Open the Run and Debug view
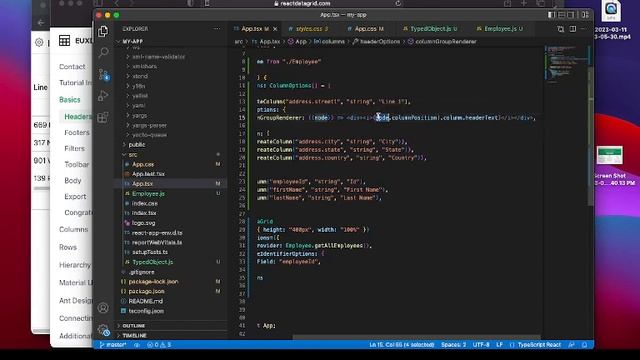 [103, 96]
